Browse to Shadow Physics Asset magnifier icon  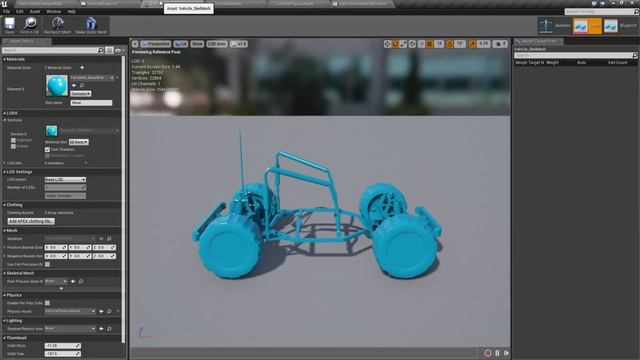coord(109,329)
